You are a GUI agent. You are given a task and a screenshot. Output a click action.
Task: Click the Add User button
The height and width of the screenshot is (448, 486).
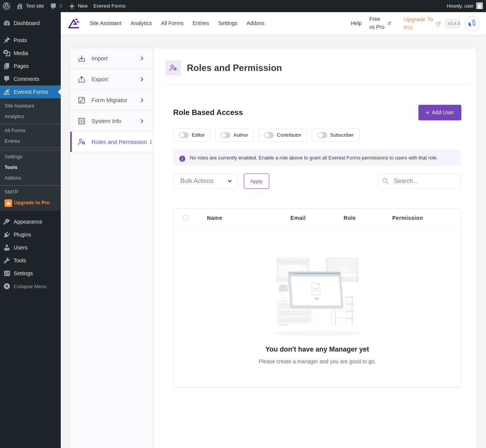point(440,112)
